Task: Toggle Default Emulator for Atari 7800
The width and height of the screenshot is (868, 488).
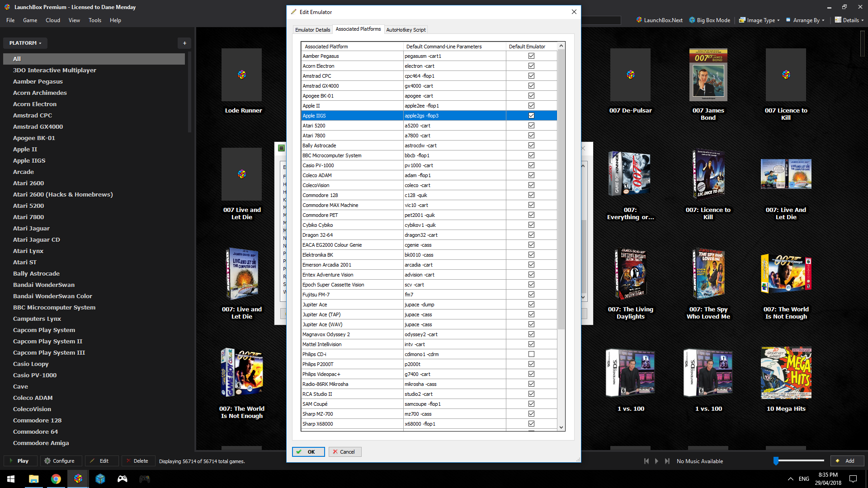Action: (531, 136)
